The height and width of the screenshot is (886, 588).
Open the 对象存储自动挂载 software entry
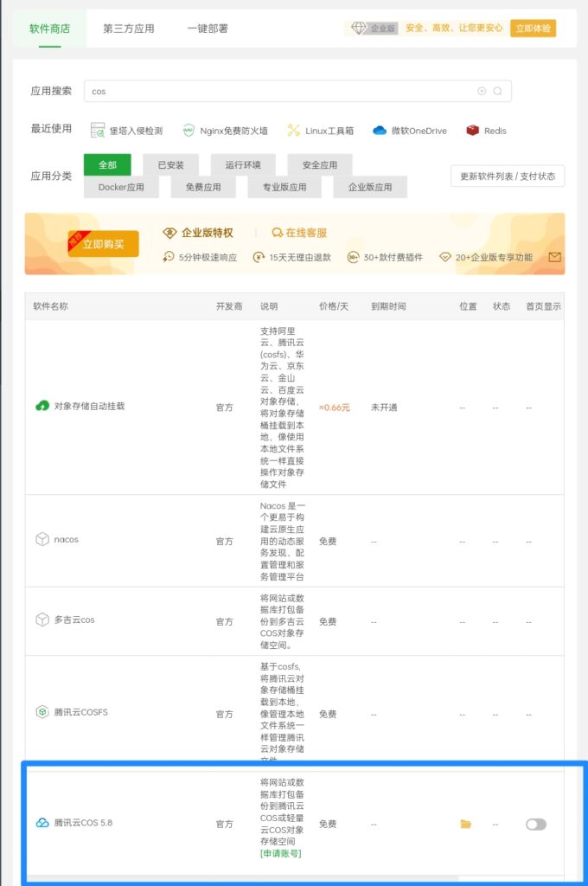tap(89, 407)
